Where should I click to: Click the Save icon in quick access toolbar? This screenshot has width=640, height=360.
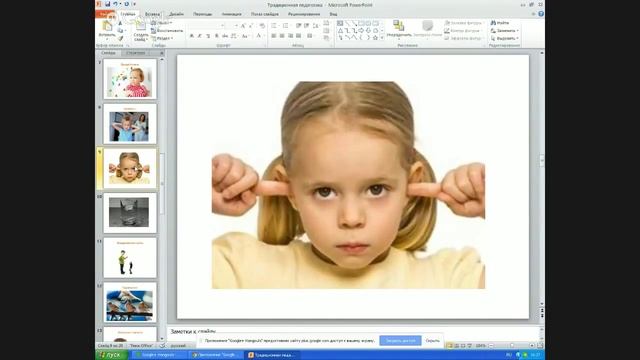click(107, 4)
